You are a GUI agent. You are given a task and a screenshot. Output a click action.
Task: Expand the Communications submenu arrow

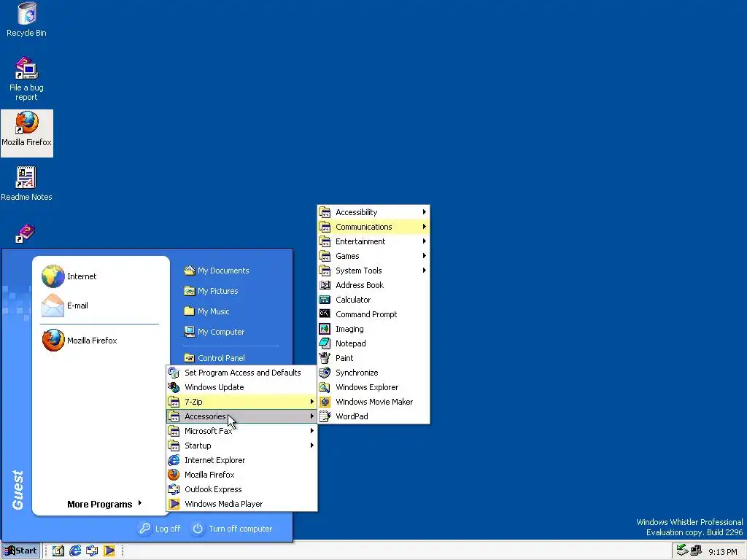coord(424,227)
